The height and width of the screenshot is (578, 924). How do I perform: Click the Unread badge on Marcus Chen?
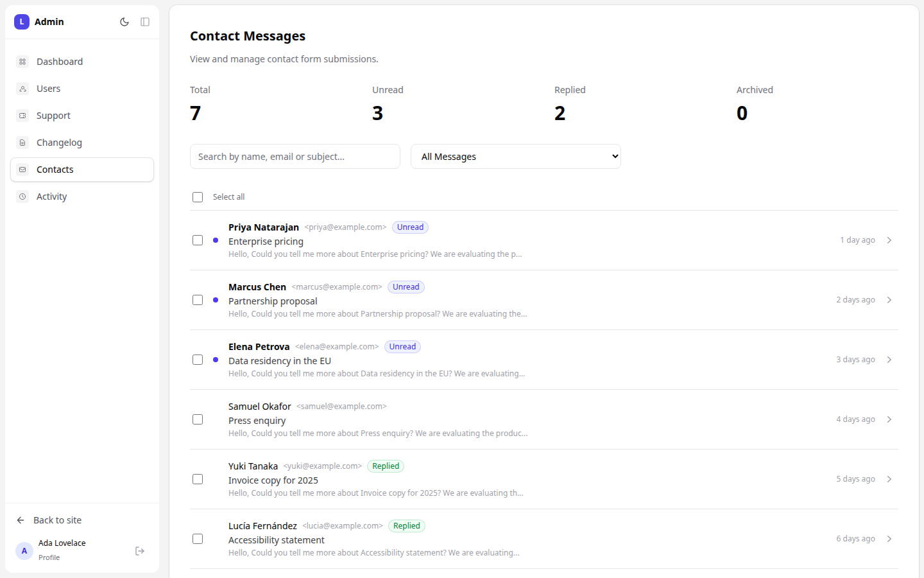[406, 287]
